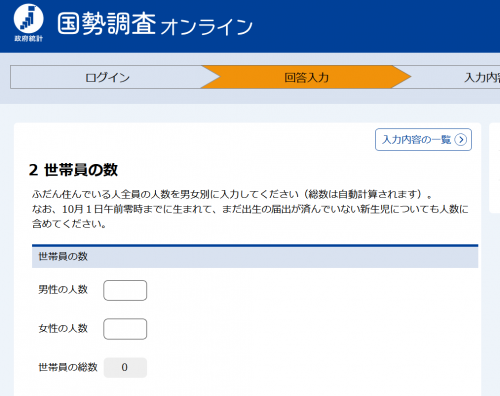Click the 世帯員の総数 calculated field
Viewport: 500px width, 396px height.
click(x=125, y=368)
